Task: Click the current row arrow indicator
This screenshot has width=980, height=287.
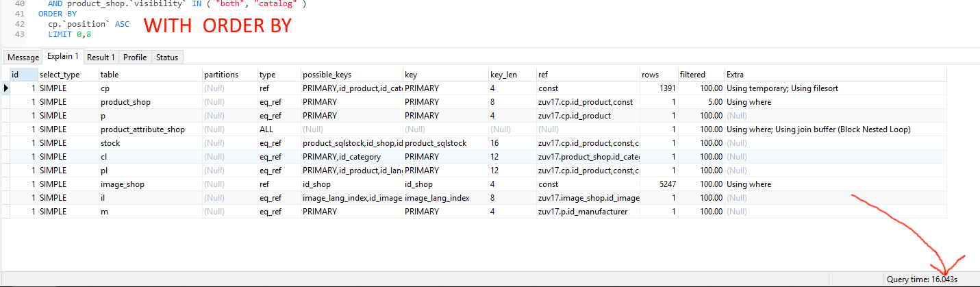Action: coord(6,88)
